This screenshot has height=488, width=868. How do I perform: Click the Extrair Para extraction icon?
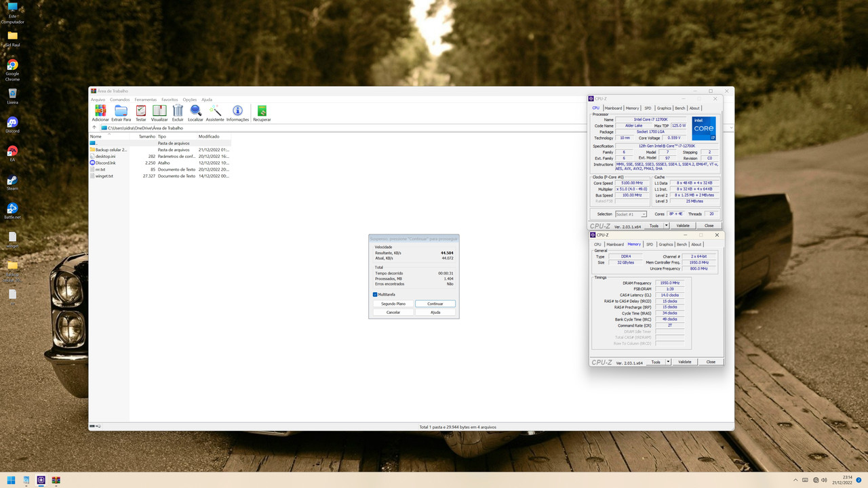click(121, 112)
